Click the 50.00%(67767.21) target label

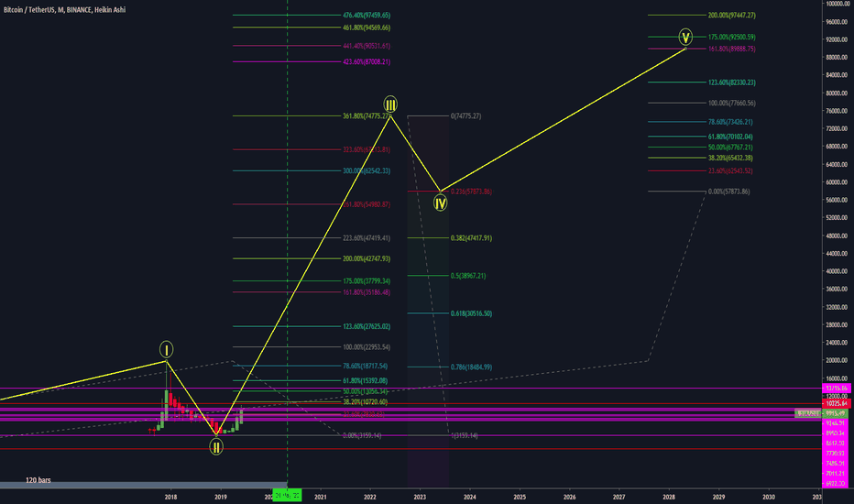coord(730,148)
